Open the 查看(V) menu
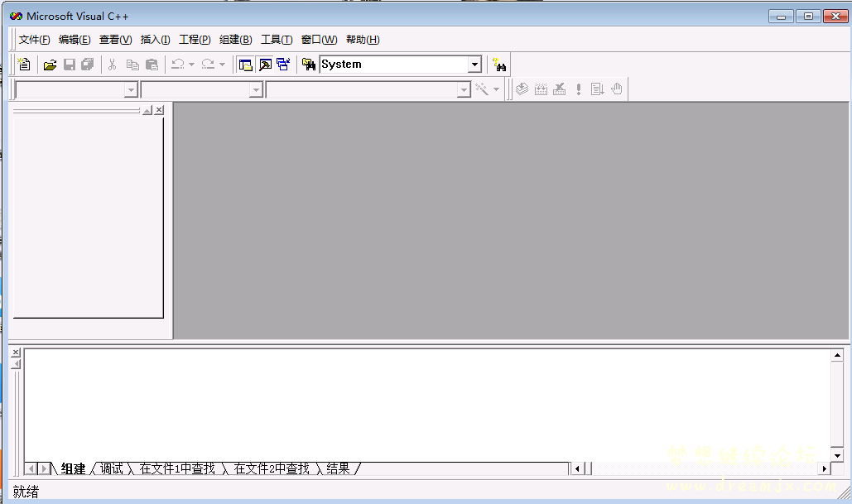This screenshot has height=504, width=852. [115, 40]
